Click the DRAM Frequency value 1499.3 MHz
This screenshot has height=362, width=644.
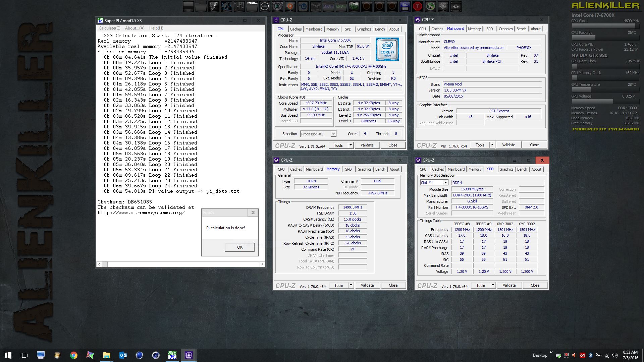353,207
